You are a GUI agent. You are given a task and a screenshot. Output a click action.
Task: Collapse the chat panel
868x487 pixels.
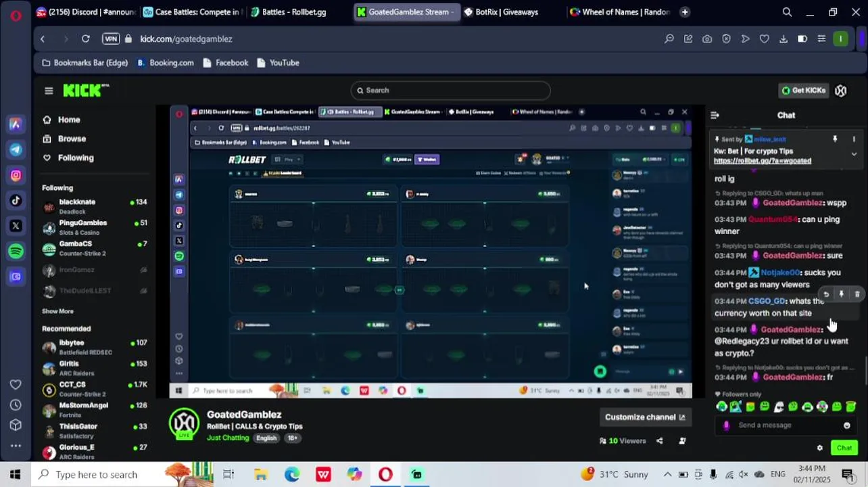coord(715,115)
